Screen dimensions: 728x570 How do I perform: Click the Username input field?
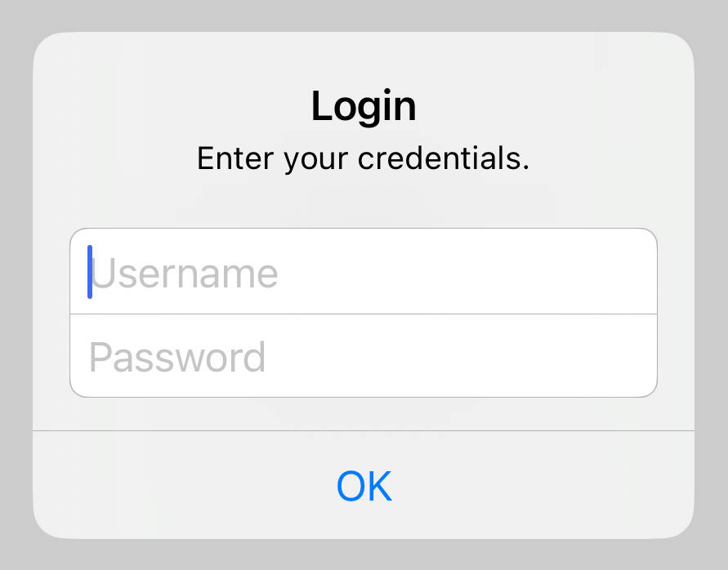tap(364, 272)
